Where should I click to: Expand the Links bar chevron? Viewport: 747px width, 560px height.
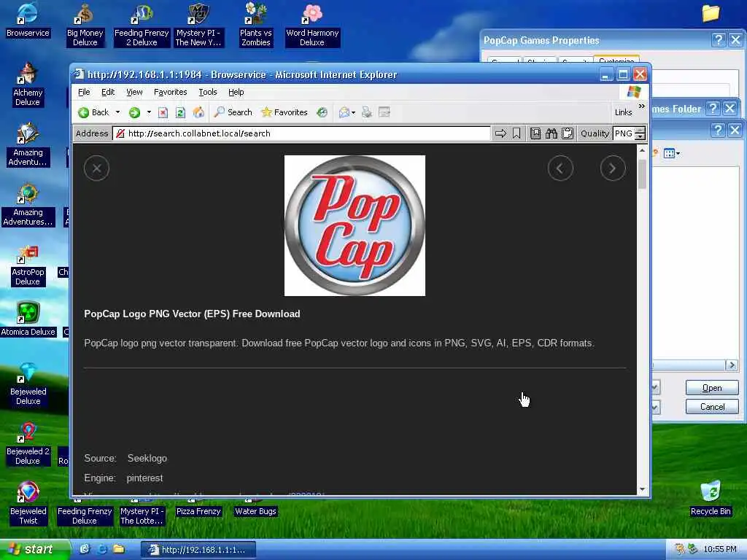(642, 106)
